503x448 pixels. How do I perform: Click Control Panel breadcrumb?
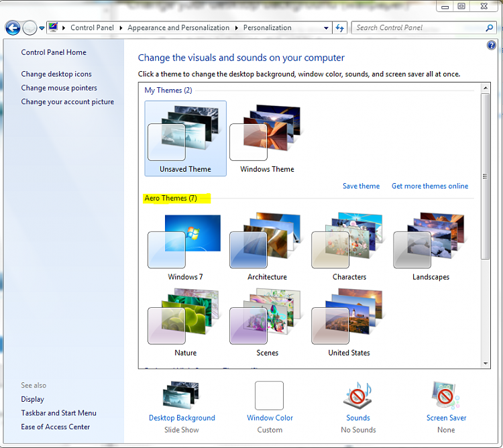tap(92, 28)
